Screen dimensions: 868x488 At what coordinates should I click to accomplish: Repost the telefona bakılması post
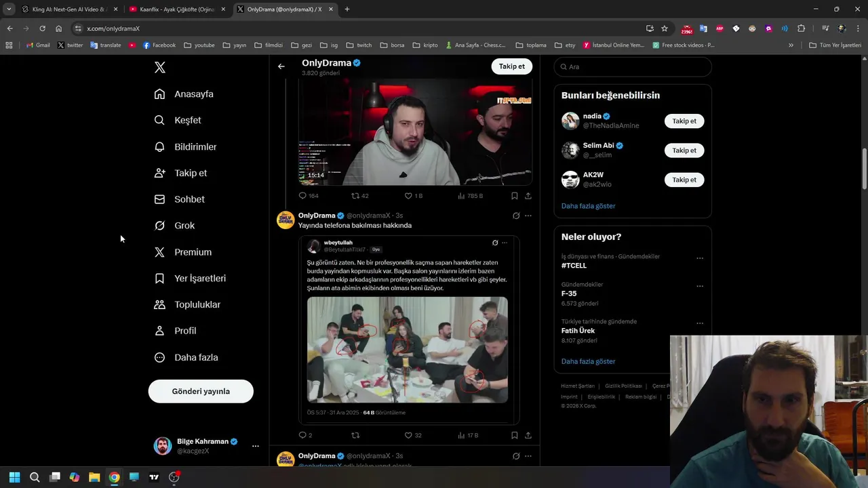pyautogui.click(x=355, y=435)
